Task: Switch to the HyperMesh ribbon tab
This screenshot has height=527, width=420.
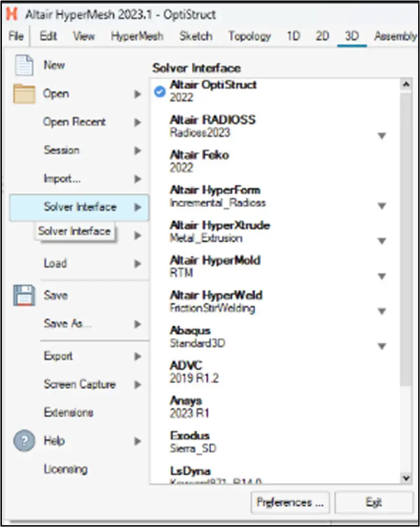Action: pos(137,36)
